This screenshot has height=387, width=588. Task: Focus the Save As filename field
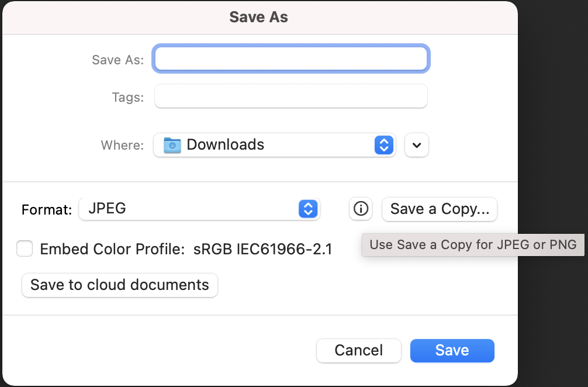pos(290,59)
